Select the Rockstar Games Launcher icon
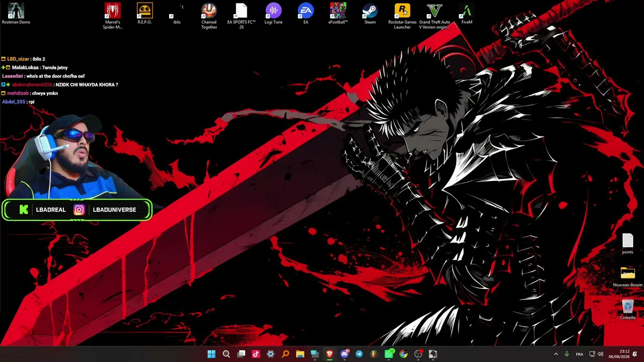This screenshot has width=644, height=362. coord(403,16)
